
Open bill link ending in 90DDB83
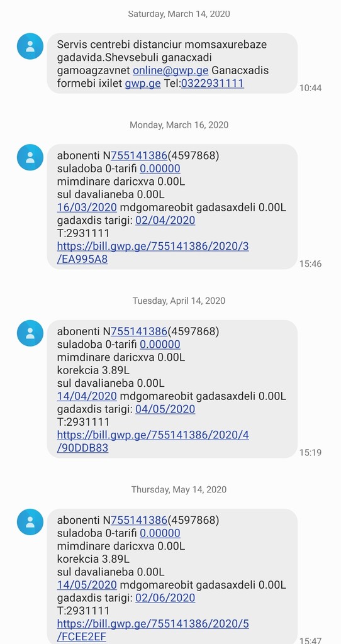[153, 441]
